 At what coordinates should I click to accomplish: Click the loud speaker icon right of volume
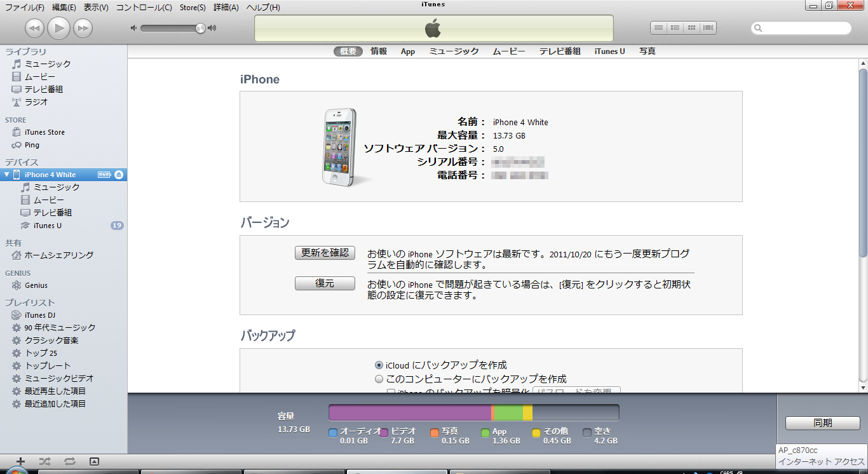tap(212, 28)
